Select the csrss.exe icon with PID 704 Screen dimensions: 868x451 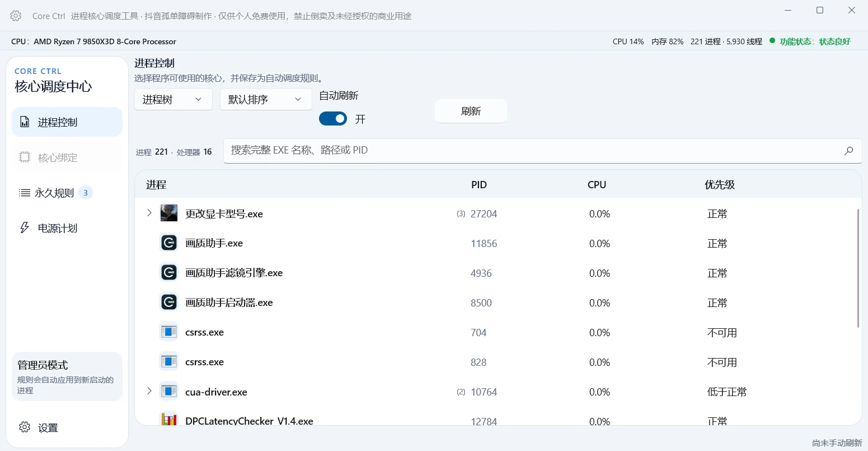click(169, 332)
